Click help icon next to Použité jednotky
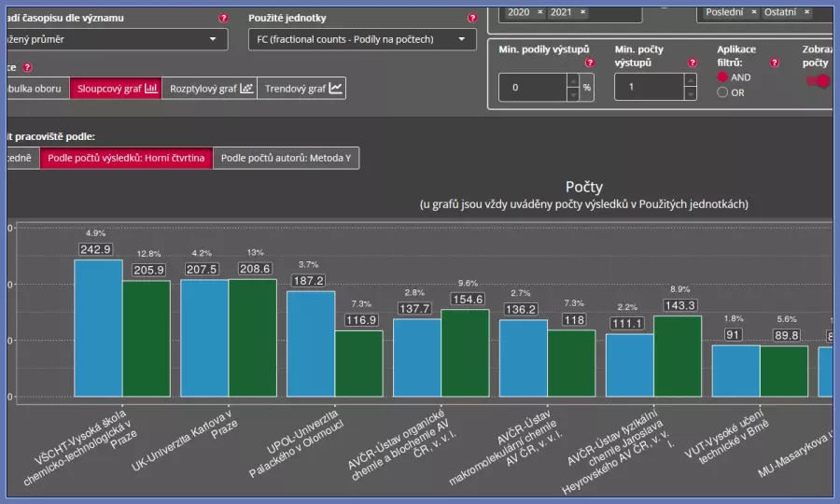 [470, 18]
